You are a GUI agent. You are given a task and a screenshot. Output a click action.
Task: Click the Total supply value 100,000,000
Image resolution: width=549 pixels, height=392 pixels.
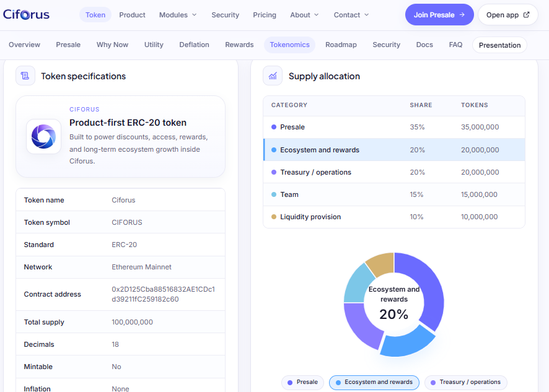[133, 322]
